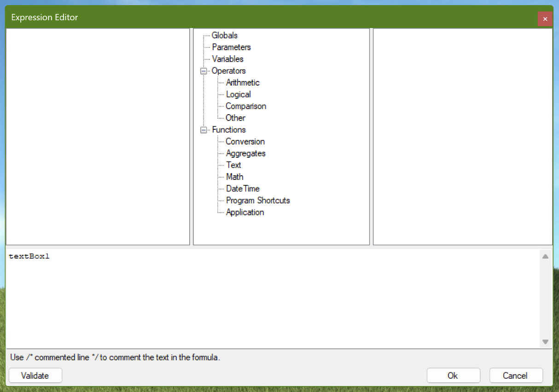Click the scrollbar down arrow of the formula area

tap(545, 341)
